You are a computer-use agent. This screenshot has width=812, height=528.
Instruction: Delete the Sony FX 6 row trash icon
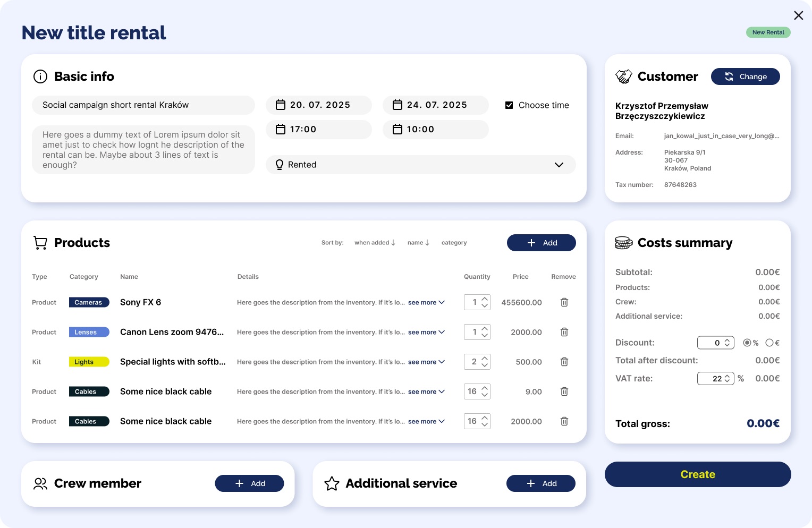[x=564, y=302]
